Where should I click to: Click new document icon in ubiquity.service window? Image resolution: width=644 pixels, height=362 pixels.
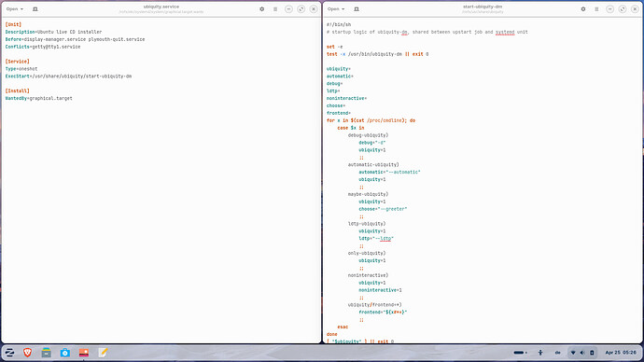coord(35,9)
